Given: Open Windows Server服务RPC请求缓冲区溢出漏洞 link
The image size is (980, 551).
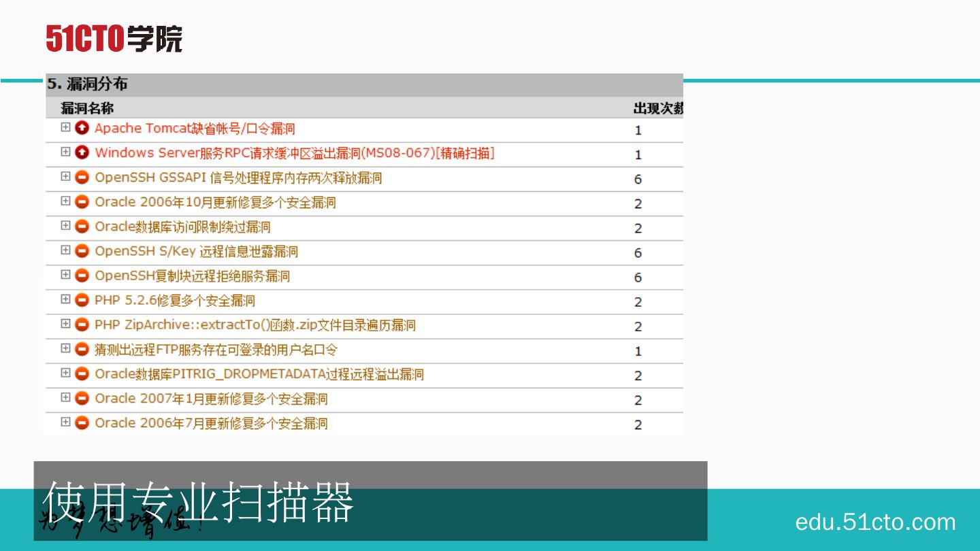Looking at the screenshot, I should pos(295,153).
